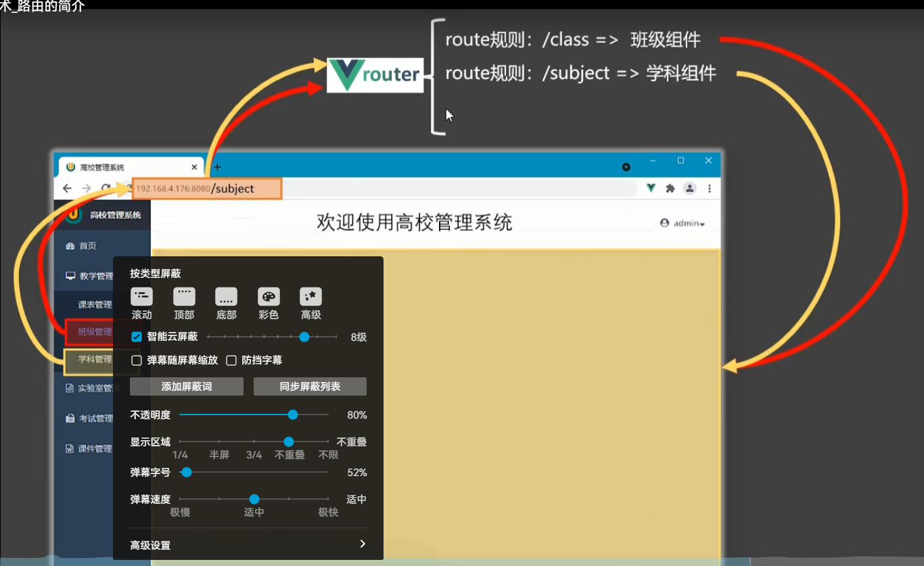Enable 弹幕随屏幕缩放 checkbox
This screenshot has width=924, height=566.
[137, 360]
